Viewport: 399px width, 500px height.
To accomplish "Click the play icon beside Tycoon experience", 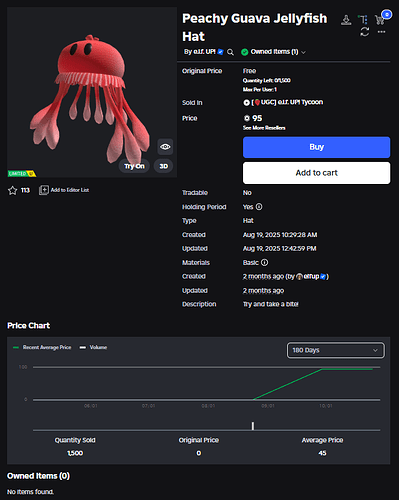I will pos(246,103).
